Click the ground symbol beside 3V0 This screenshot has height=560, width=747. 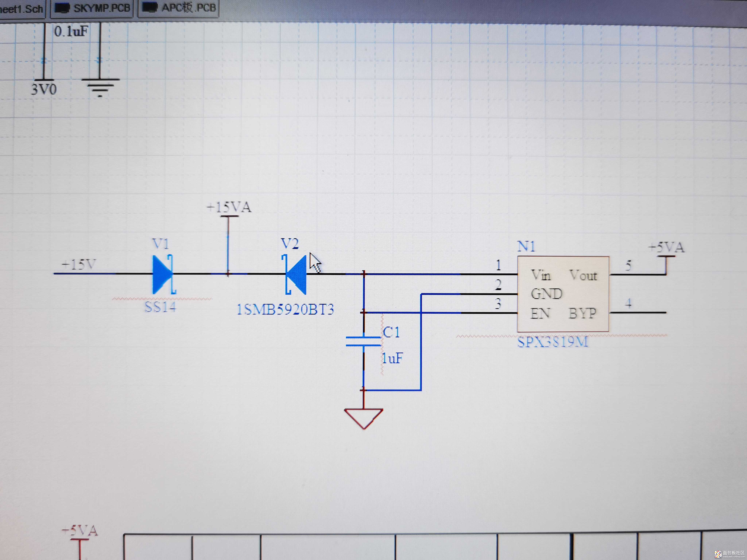click(100, 88)
